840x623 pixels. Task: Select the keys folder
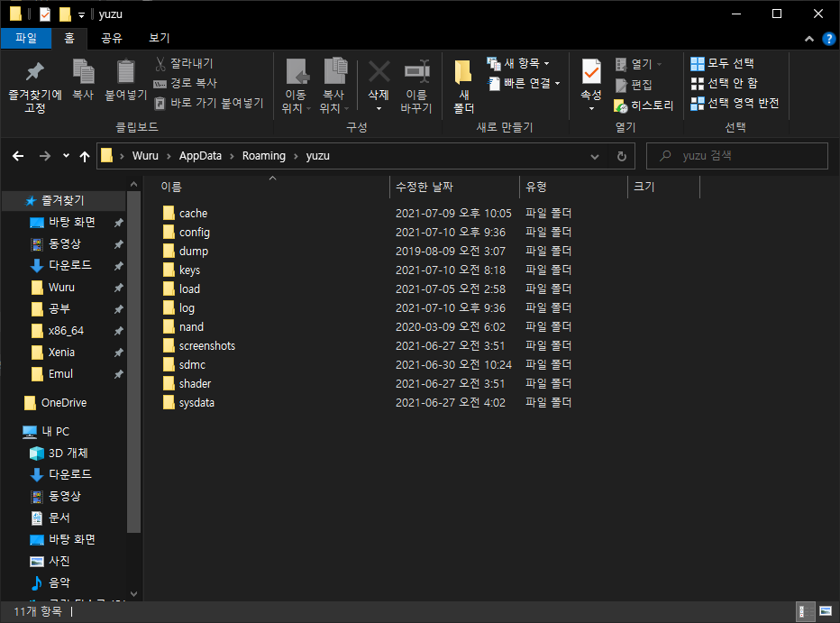tap(181, 270)
